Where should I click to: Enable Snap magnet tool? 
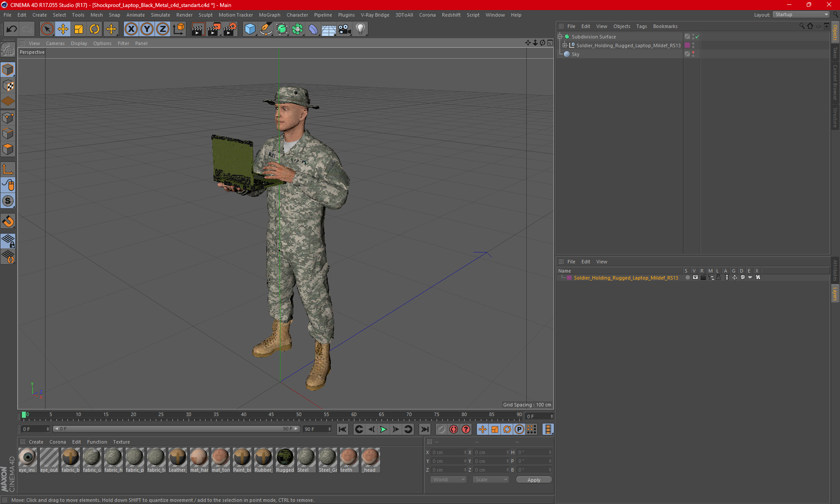(8, 221)
